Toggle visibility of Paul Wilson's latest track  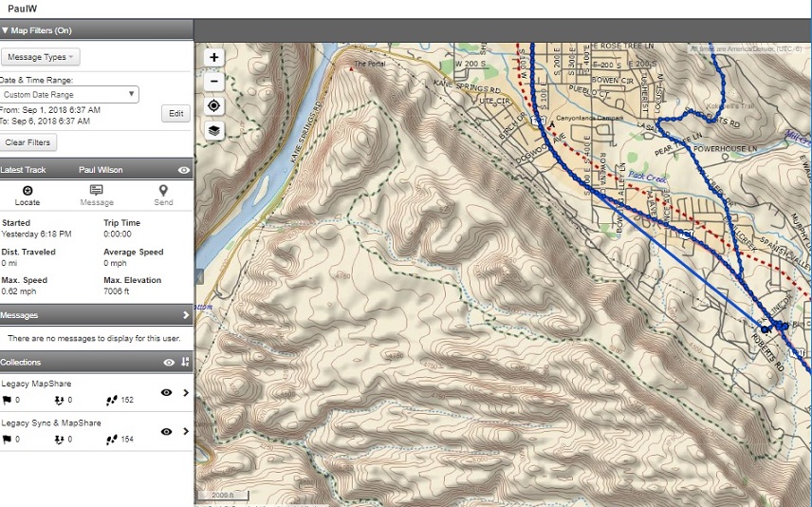(184, 170)
